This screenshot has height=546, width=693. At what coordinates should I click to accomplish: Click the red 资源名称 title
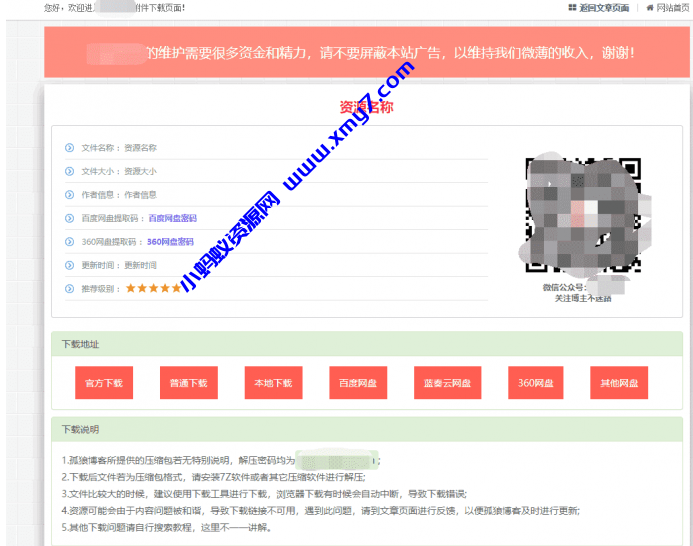tap(366, 107)
